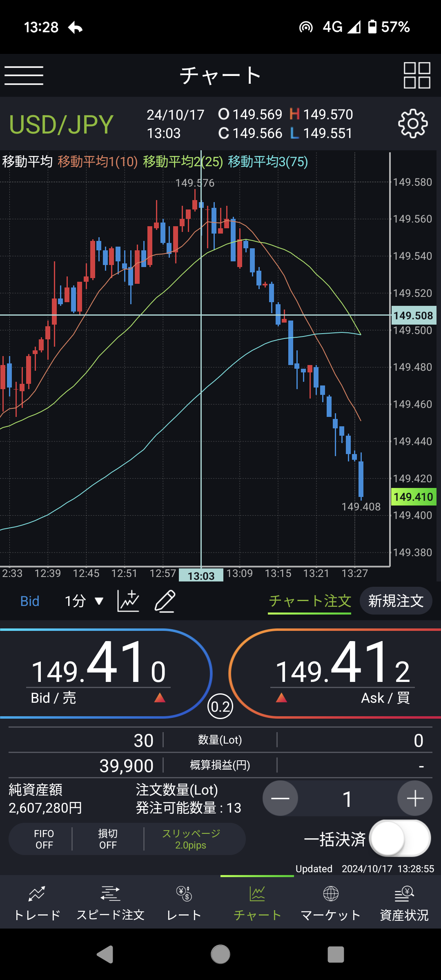Switch the Bid price type selector

(30, 601)
